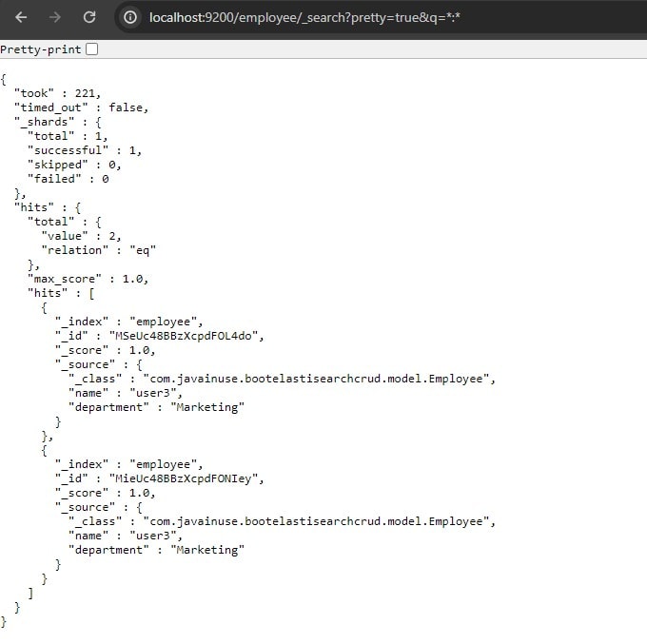View site information icon

click(x=130, y=17)
